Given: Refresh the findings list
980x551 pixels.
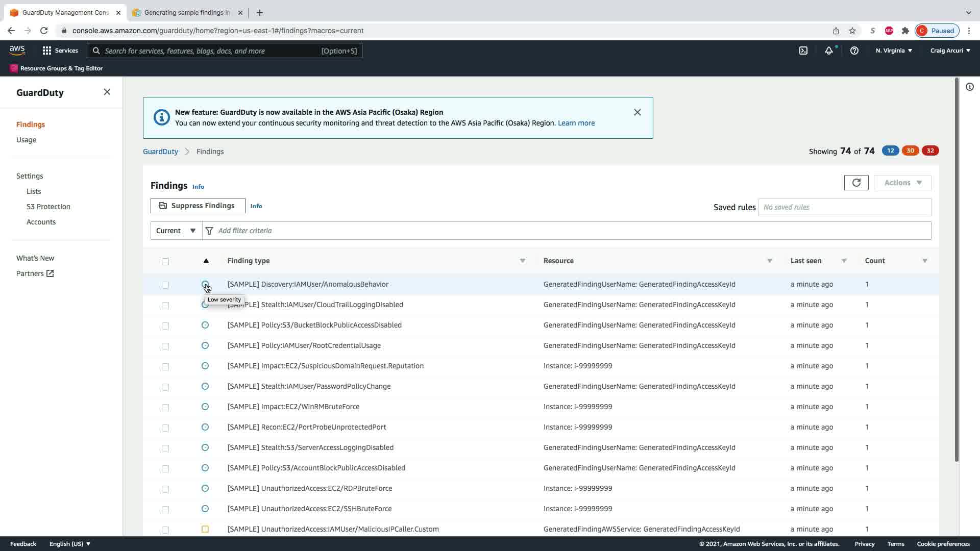Looking at the screenshot, I should coord(856,183).
